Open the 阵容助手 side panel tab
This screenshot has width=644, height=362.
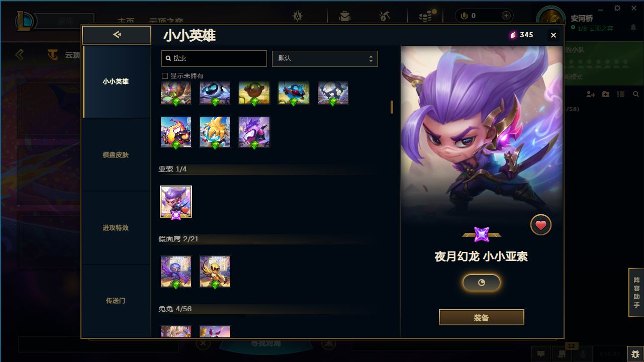[x=636, y=292]
